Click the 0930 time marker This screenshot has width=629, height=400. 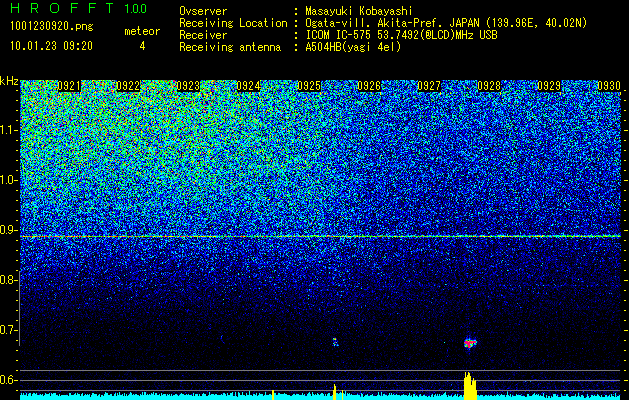pos(609,86)
